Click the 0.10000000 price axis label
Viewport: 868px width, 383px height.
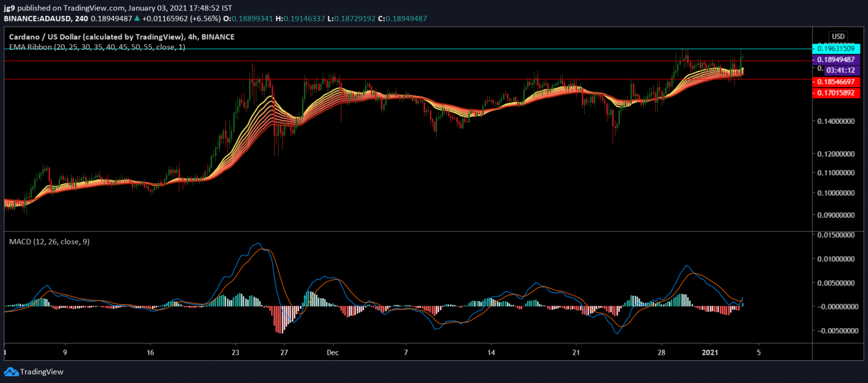click(x=835, y=193)
